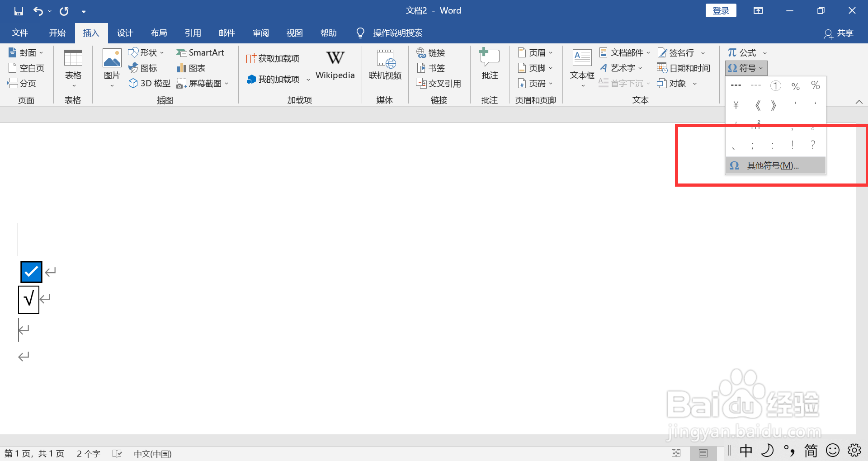The width and height of the screenshot is (868, 461).
Task: Click 2个字 word count in status bar
Action: point(88,453)
